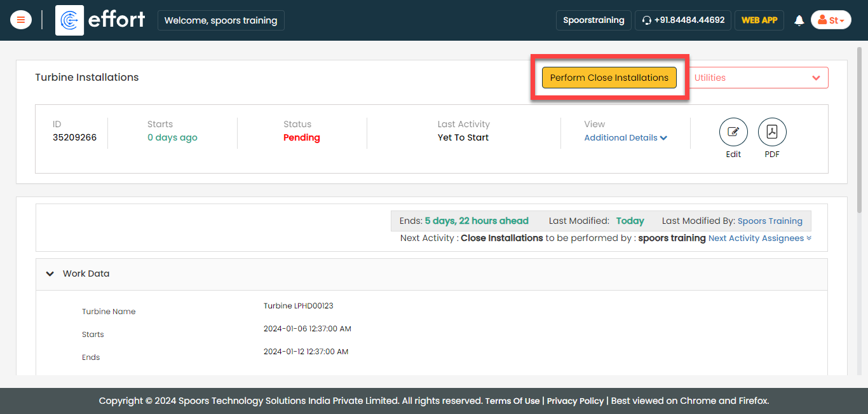Click the effort logo
Viewport: 868px width, 414px height.
coord(101,20)
